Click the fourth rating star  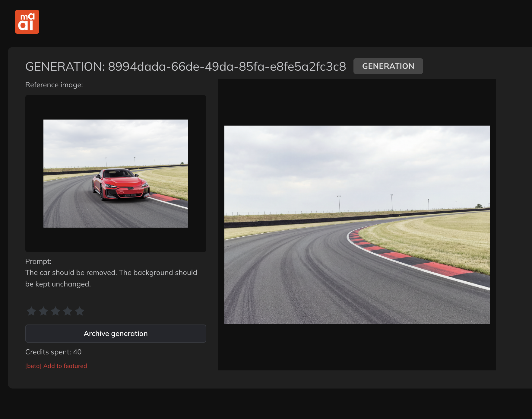point(68,311)
